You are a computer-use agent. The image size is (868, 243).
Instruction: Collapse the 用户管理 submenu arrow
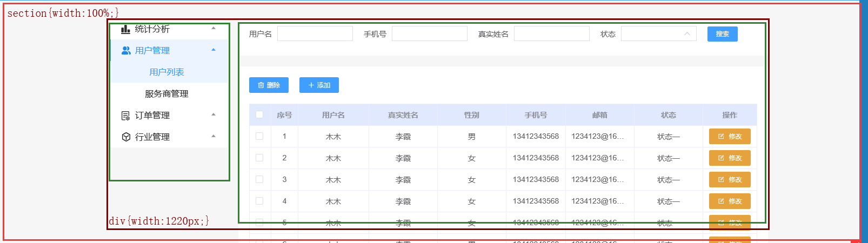pos(213,50)
